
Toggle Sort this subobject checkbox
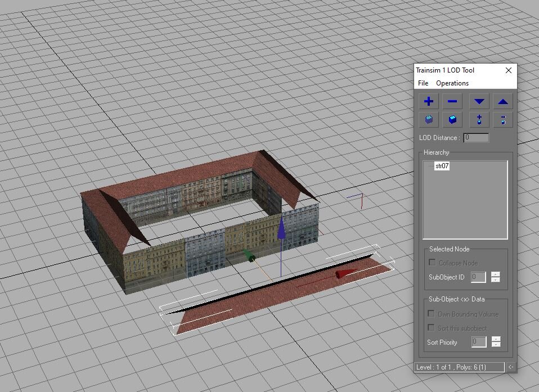(431, 327)
